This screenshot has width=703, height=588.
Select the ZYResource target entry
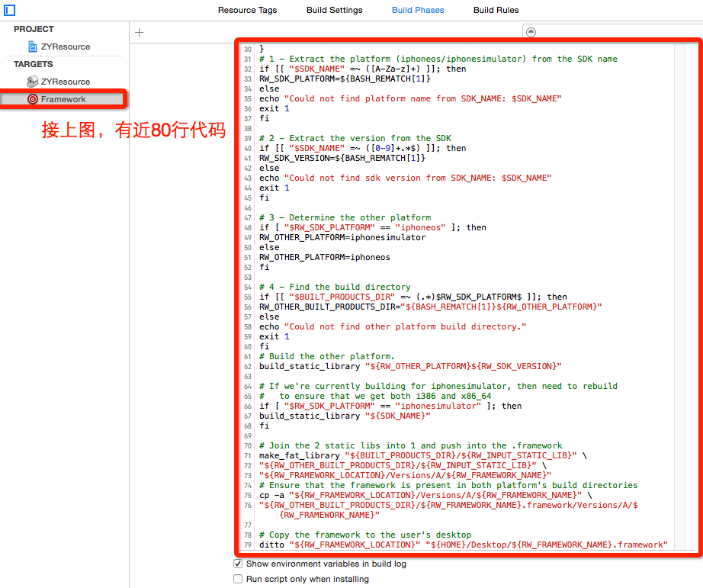click(66, 82)
